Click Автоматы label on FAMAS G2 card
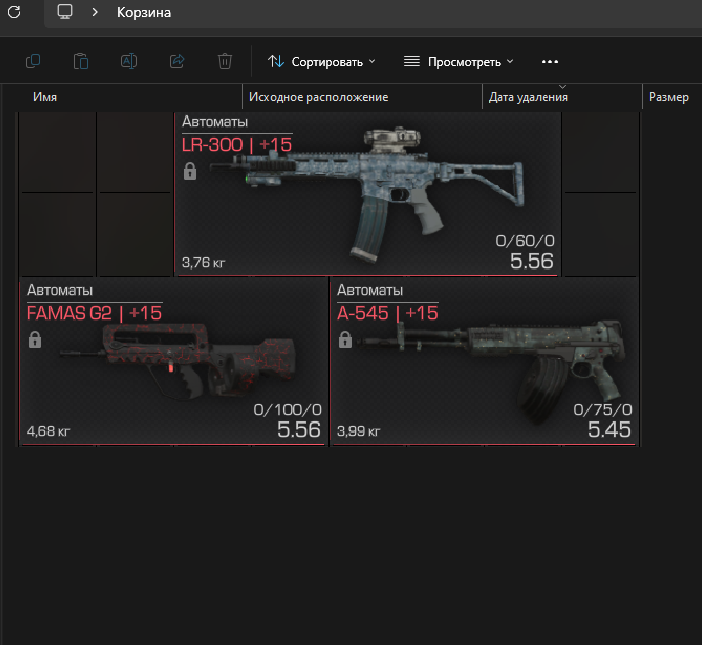702x645 pixels. click(x=60, y=290)
